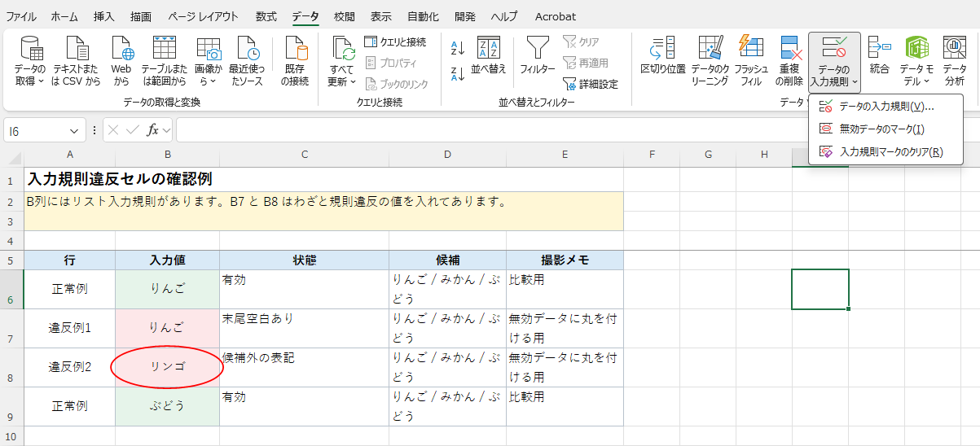Click the title 入力規則違反セルの確認例
Viewport: 980px width, 446px height.
120,179
